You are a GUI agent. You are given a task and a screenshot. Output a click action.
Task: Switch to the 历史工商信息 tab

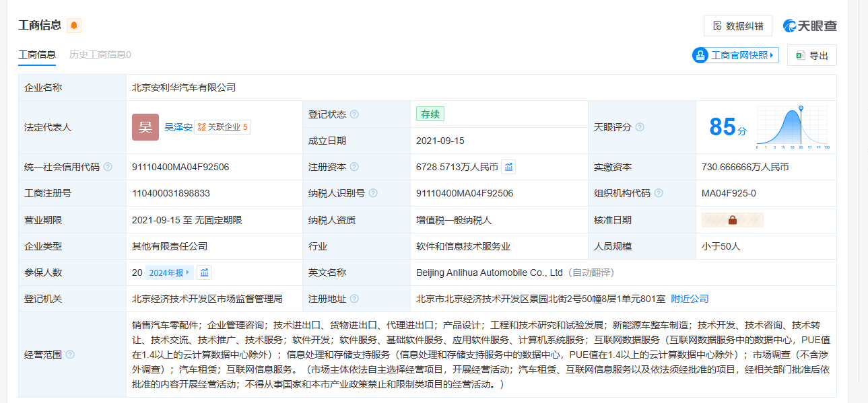(x=100, y=54)
